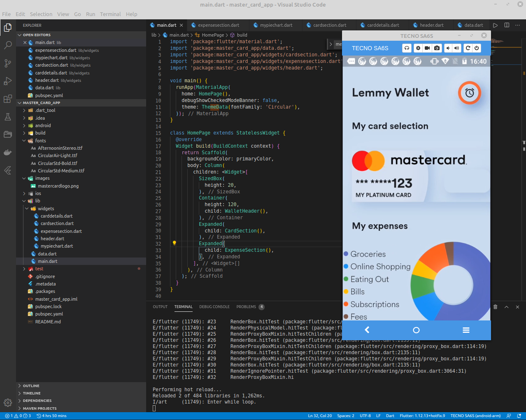Split the editor with the split icon
526x420 pixels.
507,25
